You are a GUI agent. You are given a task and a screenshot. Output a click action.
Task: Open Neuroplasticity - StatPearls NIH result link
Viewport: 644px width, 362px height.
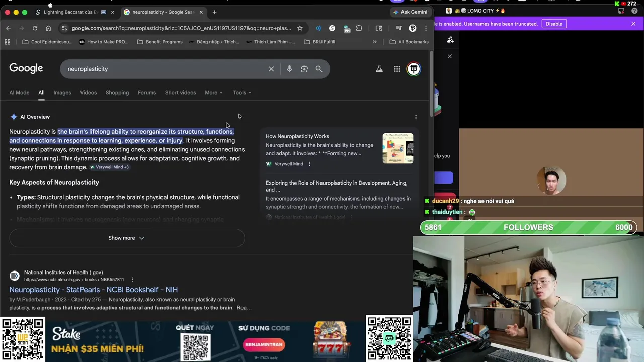pyautogui.click(x=93, y=290)
